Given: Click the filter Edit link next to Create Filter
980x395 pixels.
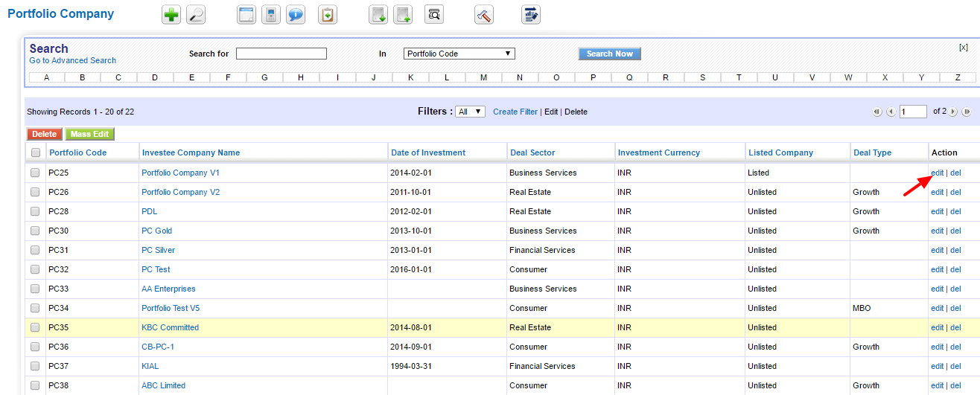Looking at the screenshot, I should (551, 112).
